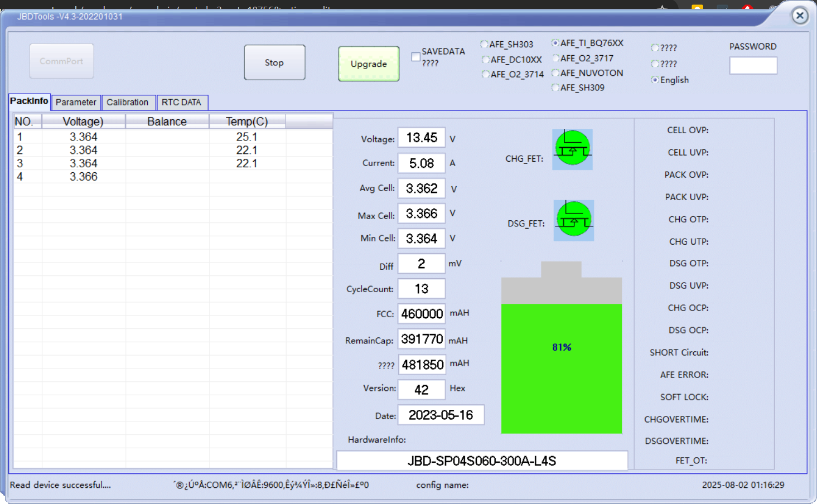The height and width of the screenshot is (504, 817).
Task: Click the PASSWORD input field
Action: click(753, 66)
